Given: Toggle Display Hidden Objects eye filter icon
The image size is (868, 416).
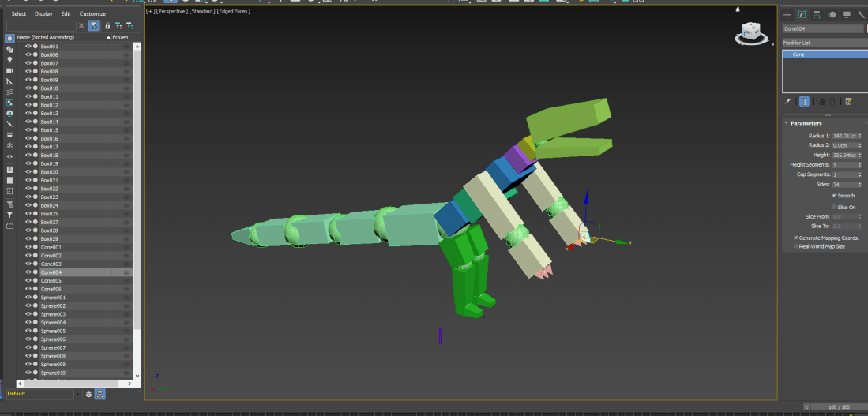Looking at the screenshot, I should pos(9,156).
